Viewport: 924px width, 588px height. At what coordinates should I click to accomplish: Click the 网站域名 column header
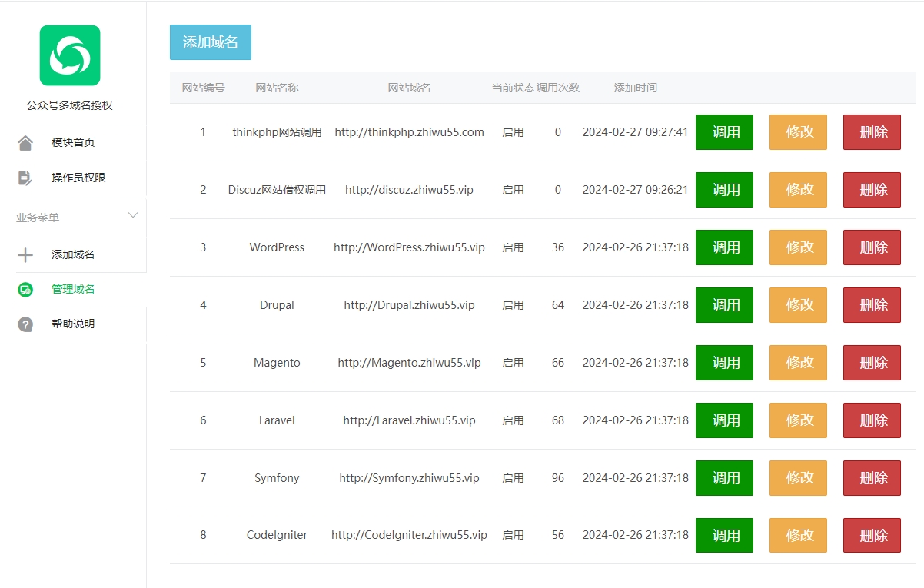[409, 88]
